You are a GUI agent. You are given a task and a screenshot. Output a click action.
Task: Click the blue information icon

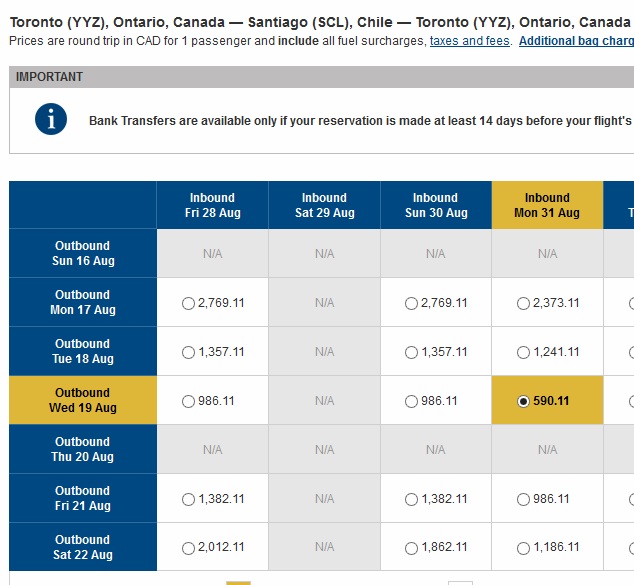tap(51, 119)
